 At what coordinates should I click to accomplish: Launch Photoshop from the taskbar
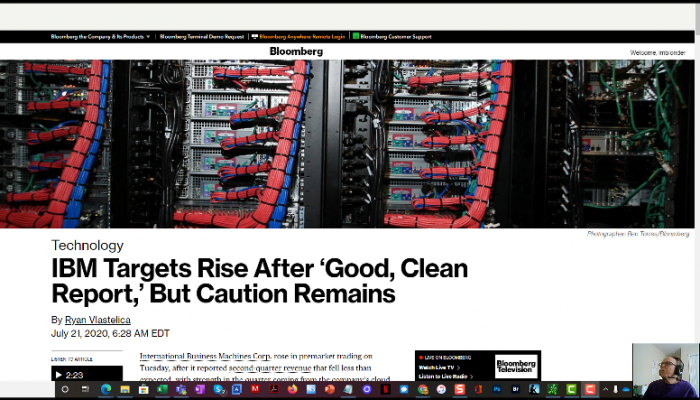pos(497,389)
